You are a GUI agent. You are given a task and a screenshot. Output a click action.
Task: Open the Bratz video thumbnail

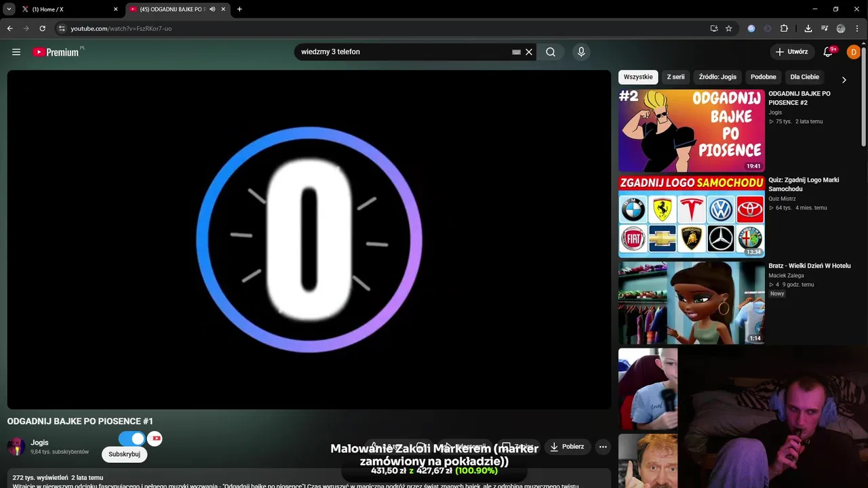(x=691, y=303)
